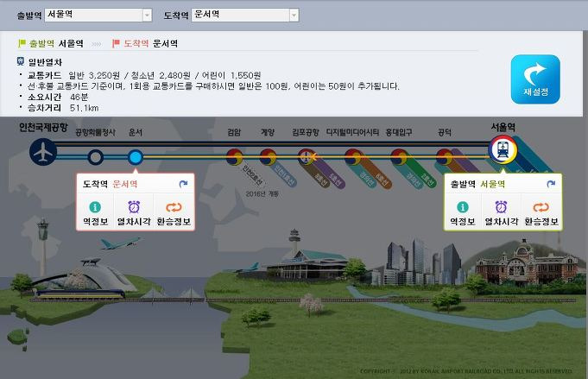Select the 인천국제공항 airplane station icon

(x=43, y=152)
